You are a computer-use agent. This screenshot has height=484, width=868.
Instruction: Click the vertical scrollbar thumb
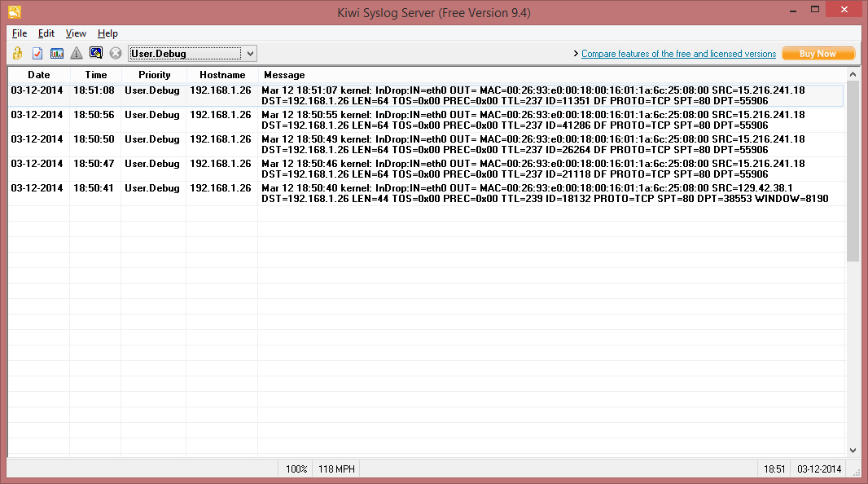click(853, 171)
